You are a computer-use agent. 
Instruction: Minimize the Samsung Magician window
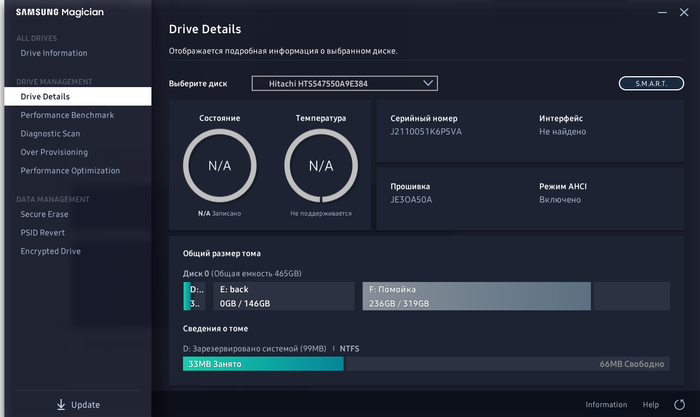[660, 12]
